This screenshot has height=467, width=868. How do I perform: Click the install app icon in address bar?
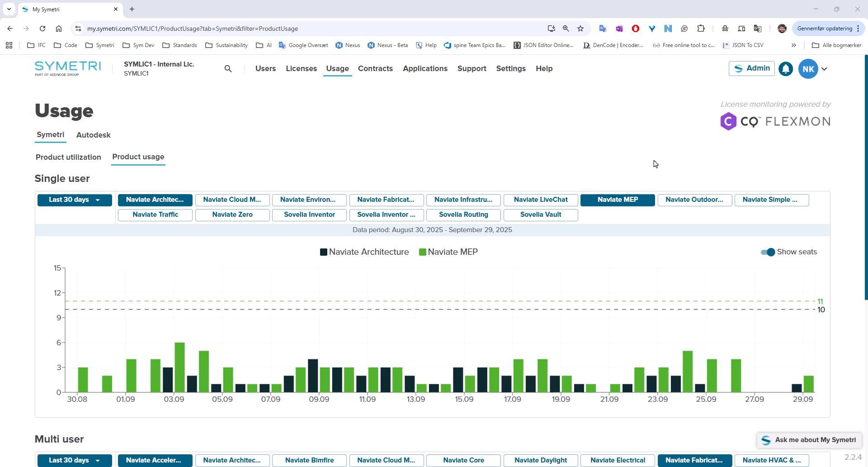click(551, 29)
